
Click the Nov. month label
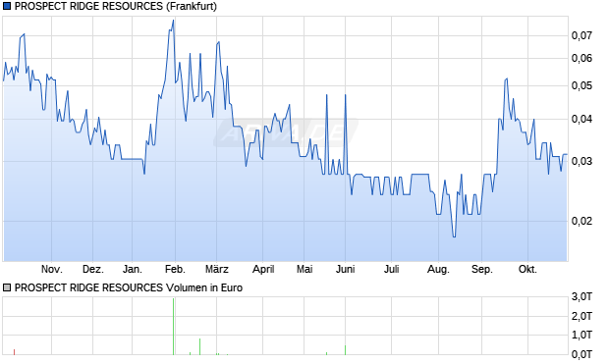click(52, 269)
